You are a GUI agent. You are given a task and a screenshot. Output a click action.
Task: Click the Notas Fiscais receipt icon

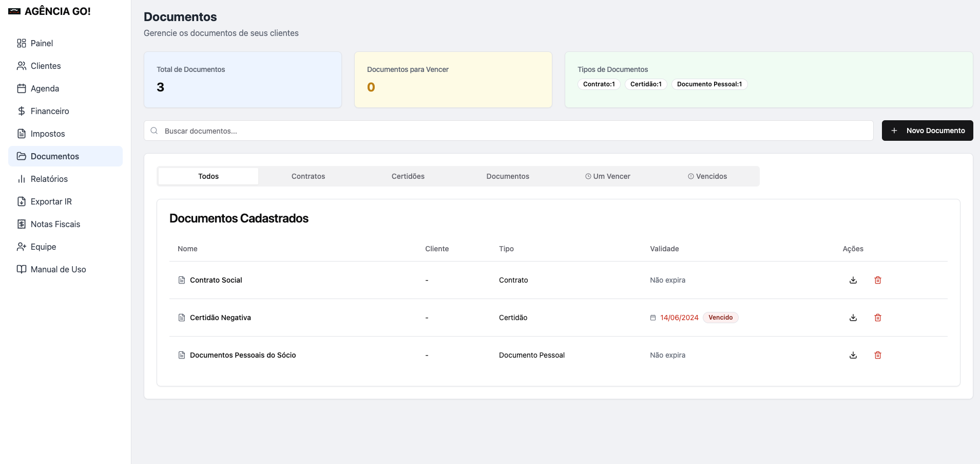(x=22, y=224)
